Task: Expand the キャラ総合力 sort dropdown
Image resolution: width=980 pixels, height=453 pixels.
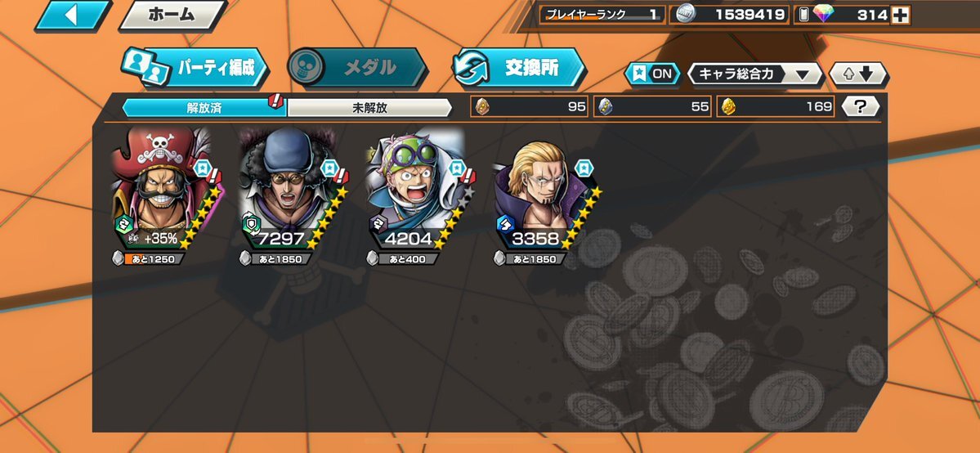Action: [755, 74]
